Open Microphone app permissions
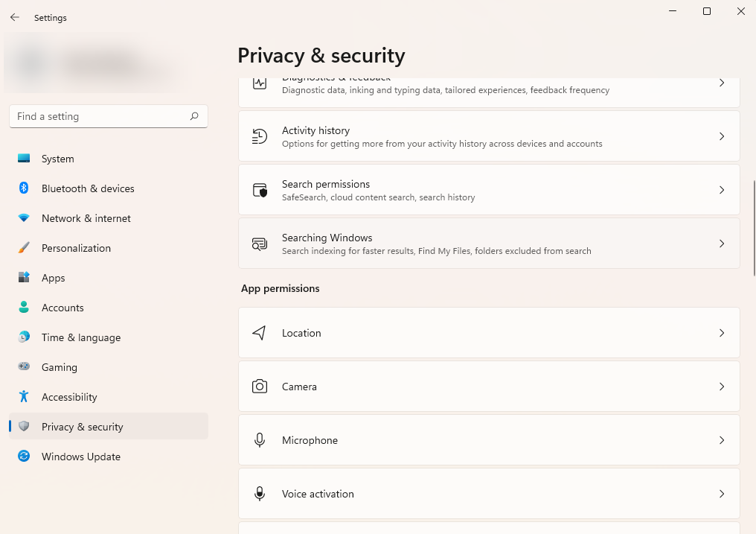Image resolution: width=756 pixels, height=534 pixels. pos(489,440)
